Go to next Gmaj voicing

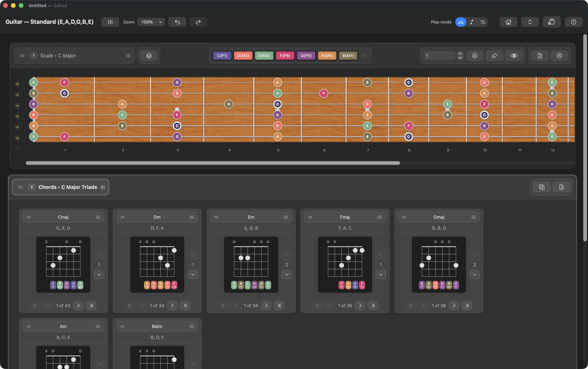[x=454, y=306]
